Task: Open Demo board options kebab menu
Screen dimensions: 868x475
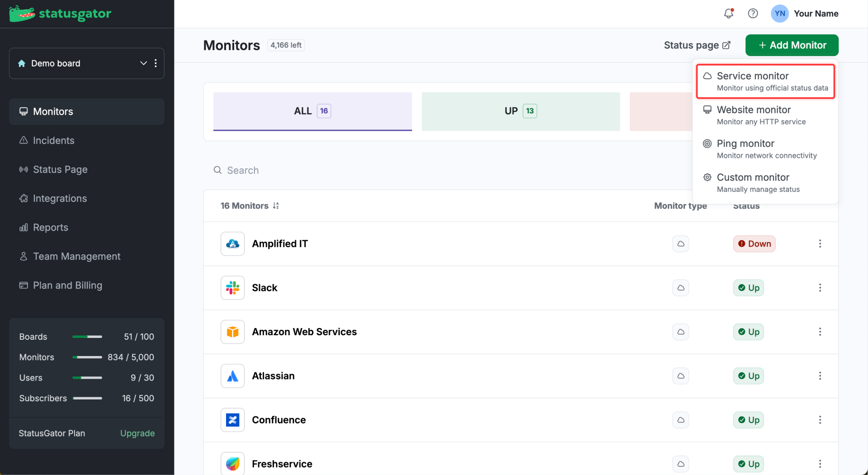Action: pos(156,63)
